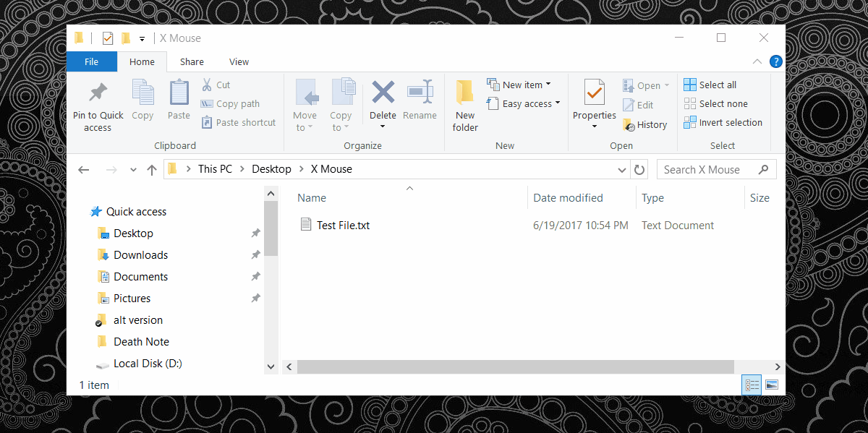Open Properties from the ribbon icon

click(593, 100)
